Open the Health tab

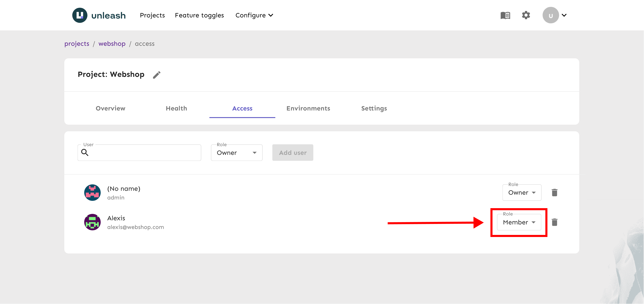click(176, 108)
